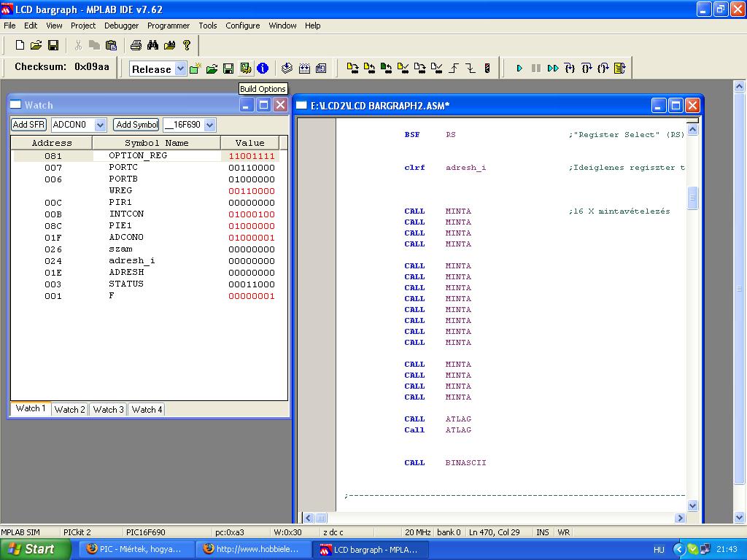The width and height of the screenshot is (747, 560).
Task: Click the ADRESH value 00000000
Action: pyautogui.click(x=252, y=273)
